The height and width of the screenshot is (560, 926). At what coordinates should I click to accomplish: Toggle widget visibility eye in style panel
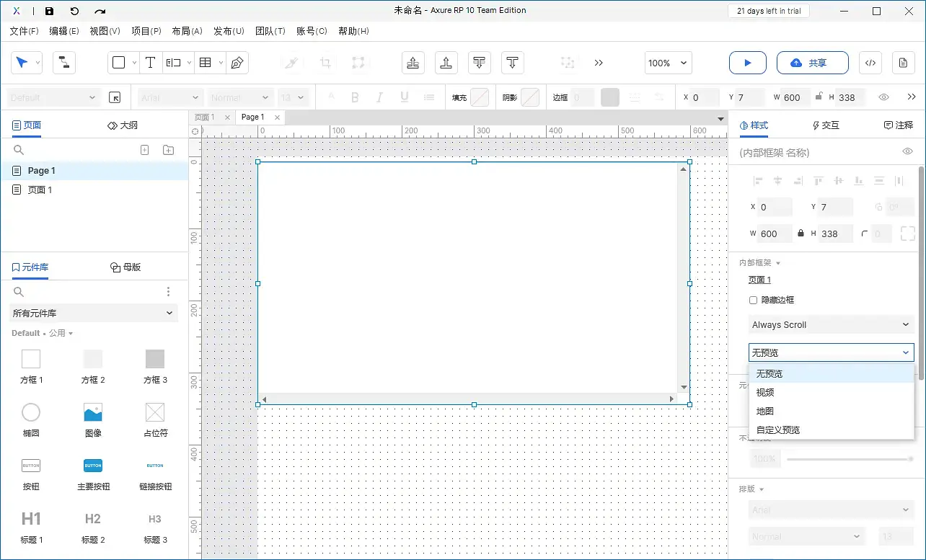(x=907, y=152)
